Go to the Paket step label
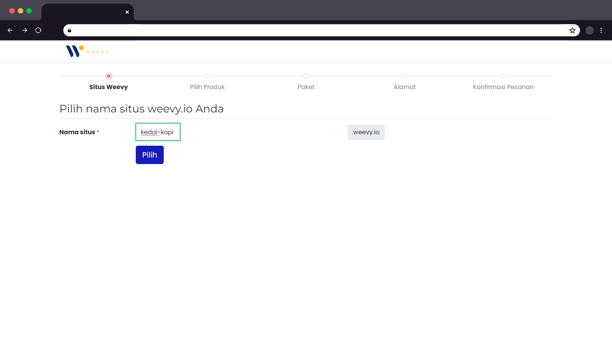612x364 pixels. [x=306, y=87]
